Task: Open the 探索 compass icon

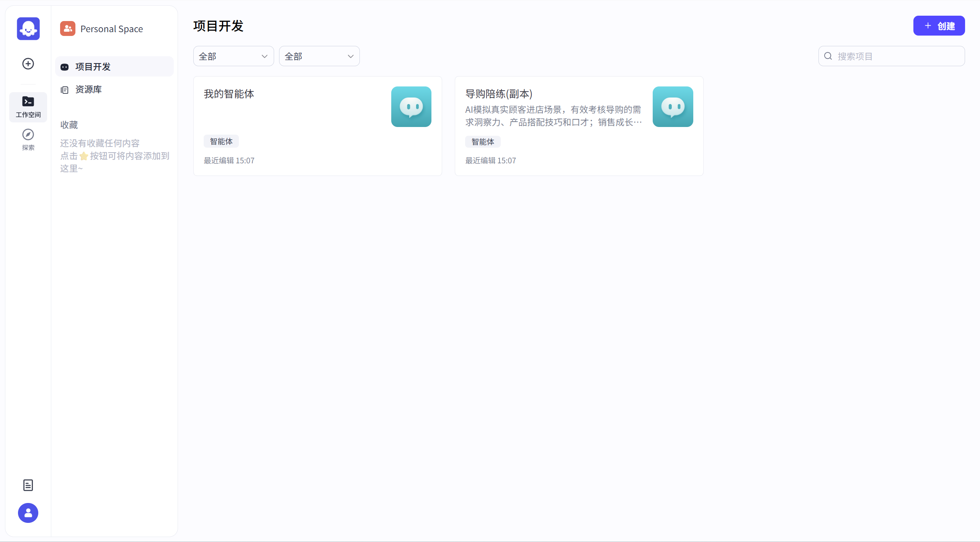Action: point(28,139)
